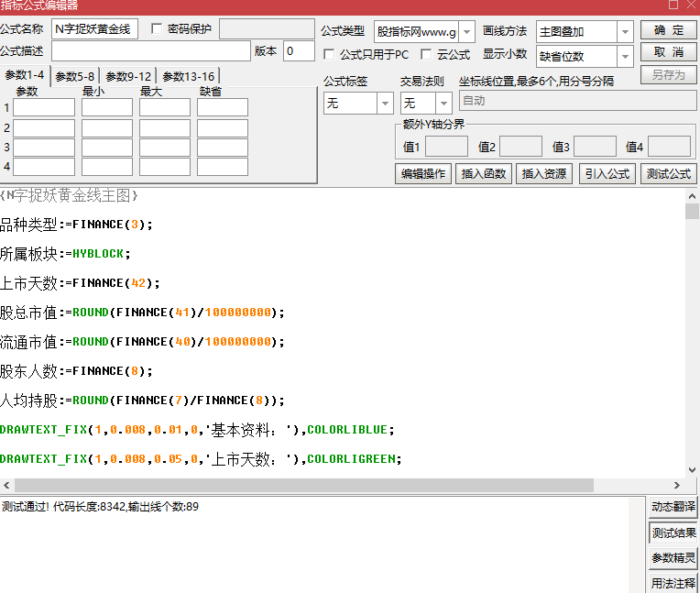Open the 参数精灵 panel
This screenshot has width=700, height=593.
[673, 558]
